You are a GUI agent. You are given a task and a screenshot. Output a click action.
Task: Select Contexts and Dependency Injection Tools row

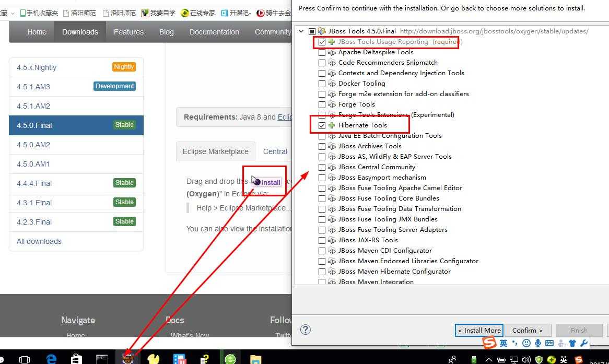[401, 73]
